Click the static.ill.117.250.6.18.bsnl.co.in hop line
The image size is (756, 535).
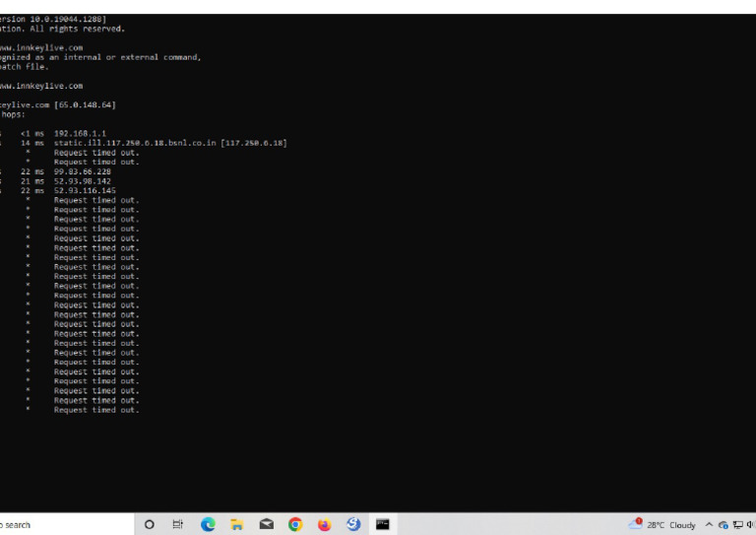tap(170, 143)
